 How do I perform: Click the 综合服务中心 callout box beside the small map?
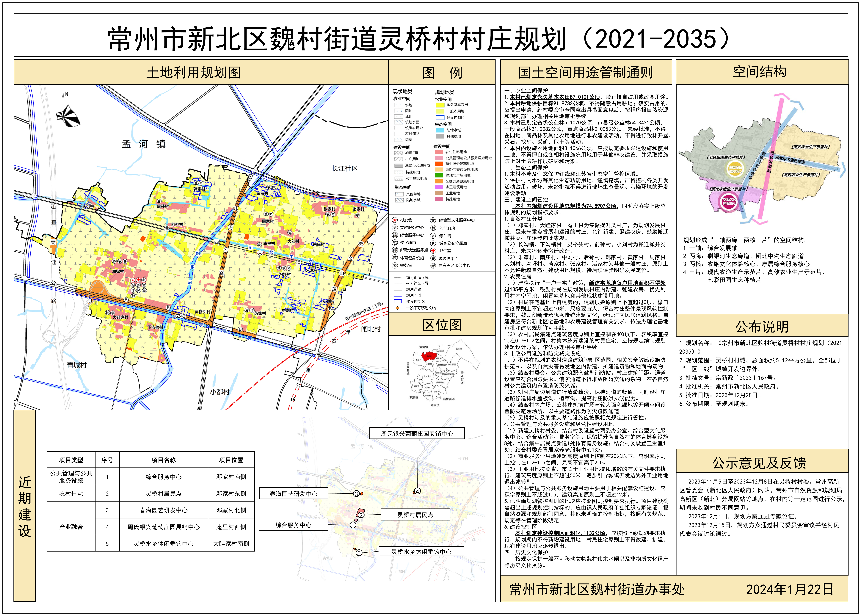click(x=293, y=525)
